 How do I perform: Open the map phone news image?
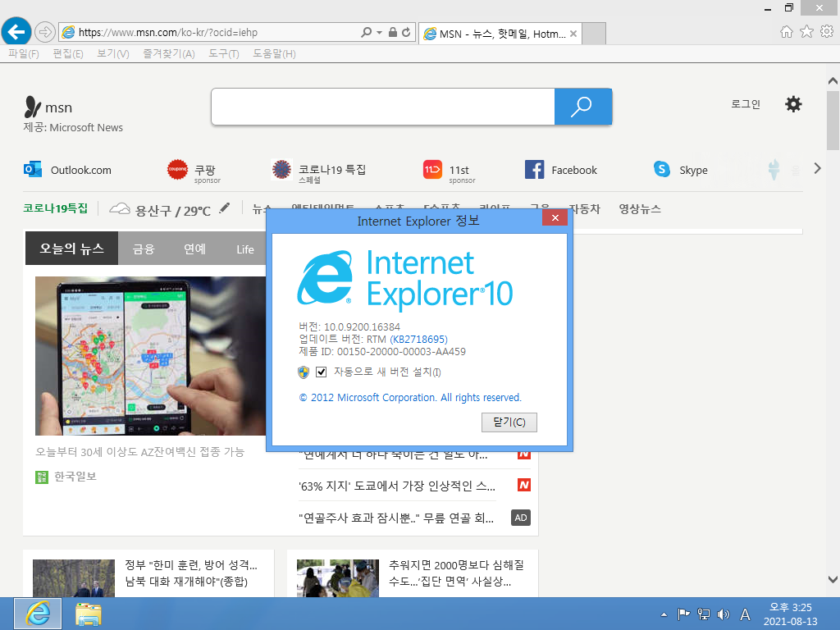coord(151,356)
